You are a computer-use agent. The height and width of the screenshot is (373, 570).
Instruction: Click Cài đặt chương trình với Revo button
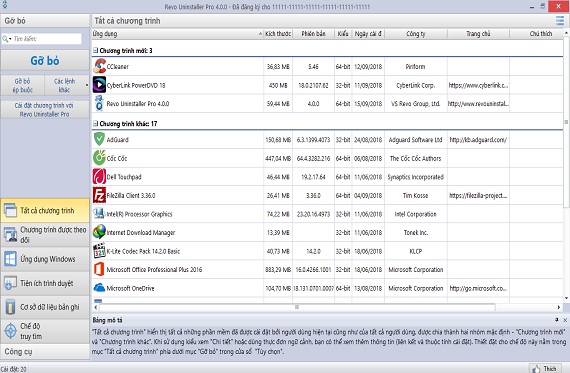click(x=45, y=109)
